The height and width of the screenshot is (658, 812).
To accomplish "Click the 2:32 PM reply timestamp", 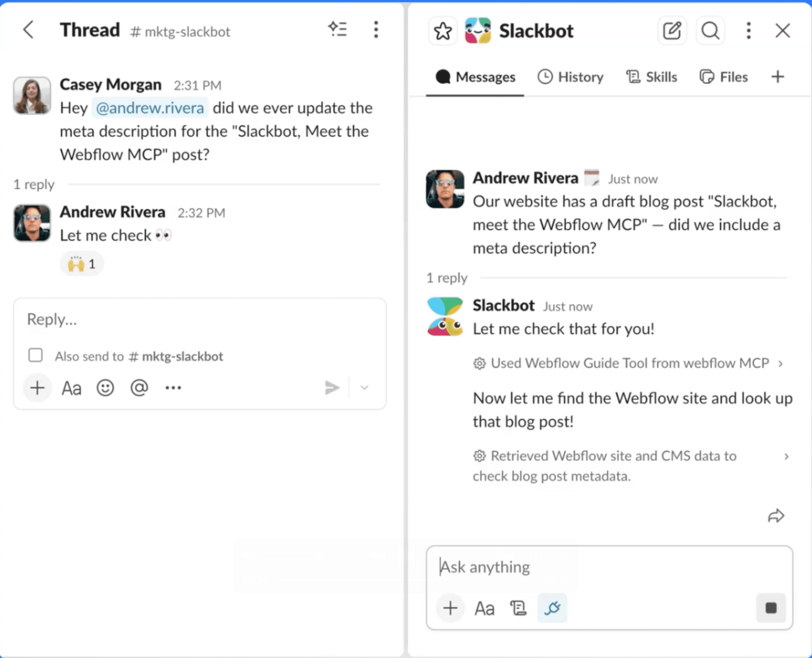I will (x=201, y=213).
